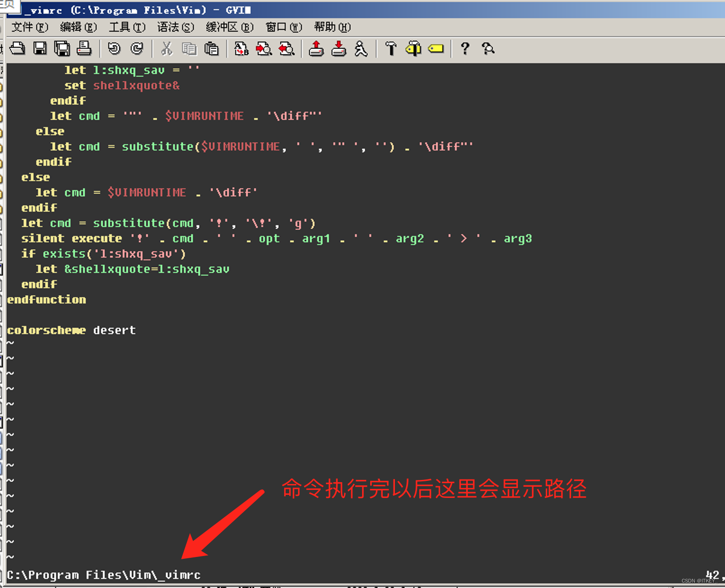Click the Save file floppy icon
725x588 pixels.
40,48
